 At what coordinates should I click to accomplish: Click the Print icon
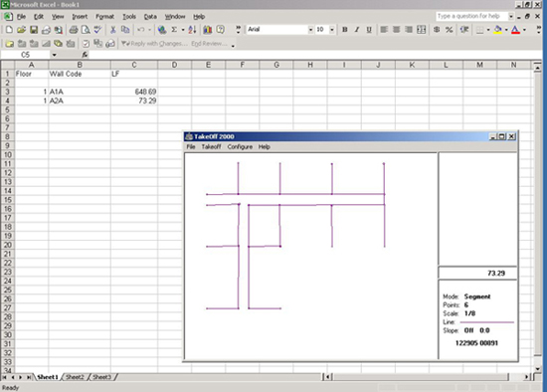[x=74, y=30]
